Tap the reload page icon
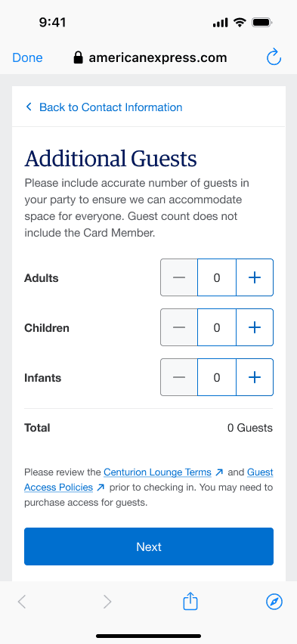 (x=274, y=57)
